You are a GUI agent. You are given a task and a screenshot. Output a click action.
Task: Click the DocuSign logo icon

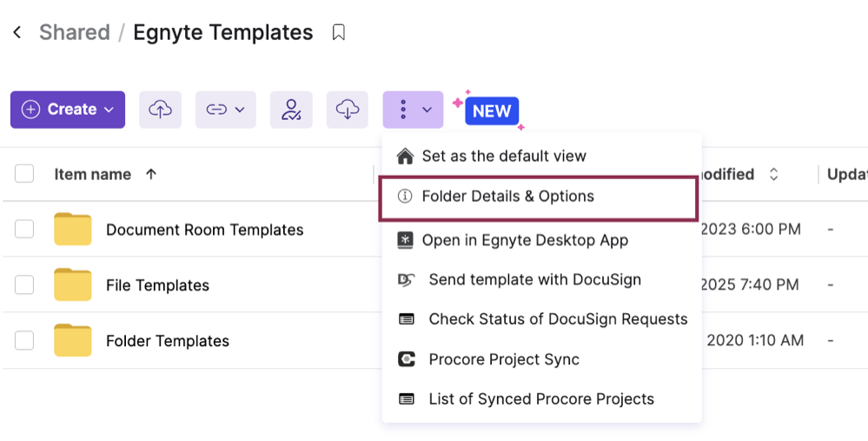point(407,280)
